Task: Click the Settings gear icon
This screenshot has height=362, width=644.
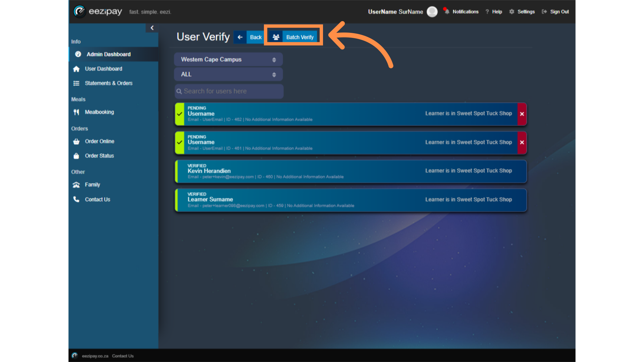Action: (x=512, y=12)
